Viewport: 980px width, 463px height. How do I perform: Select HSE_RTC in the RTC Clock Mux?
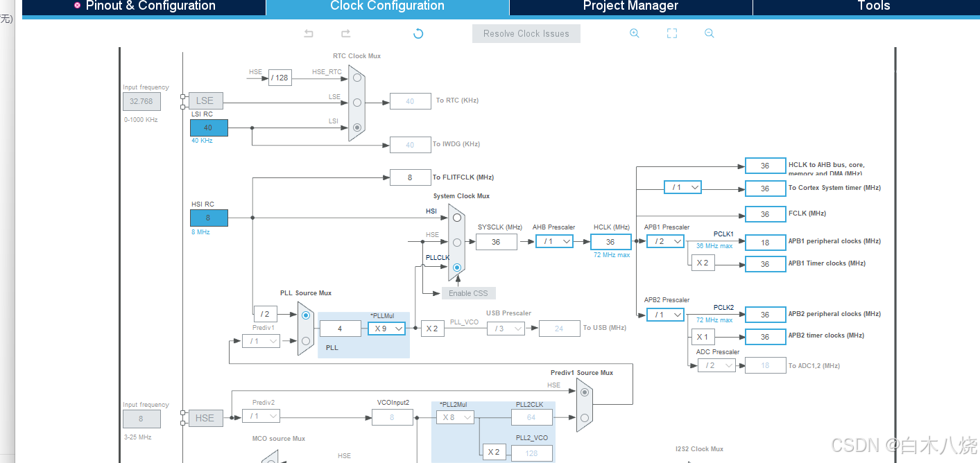point(357,78)
